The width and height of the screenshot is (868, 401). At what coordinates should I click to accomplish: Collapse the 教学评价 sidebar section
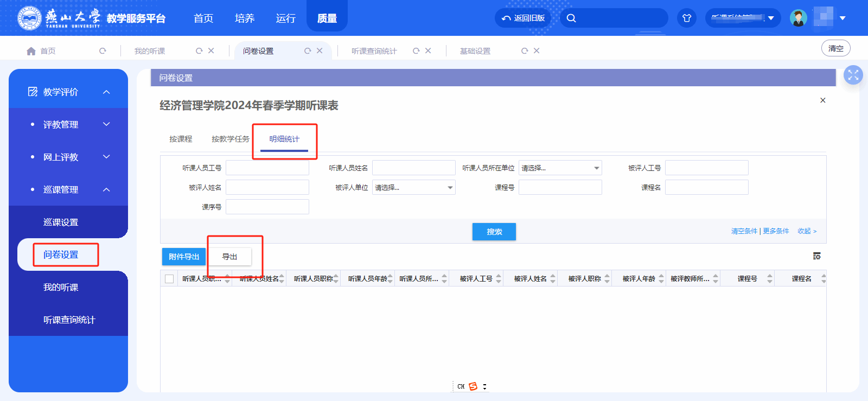[106, 92]
